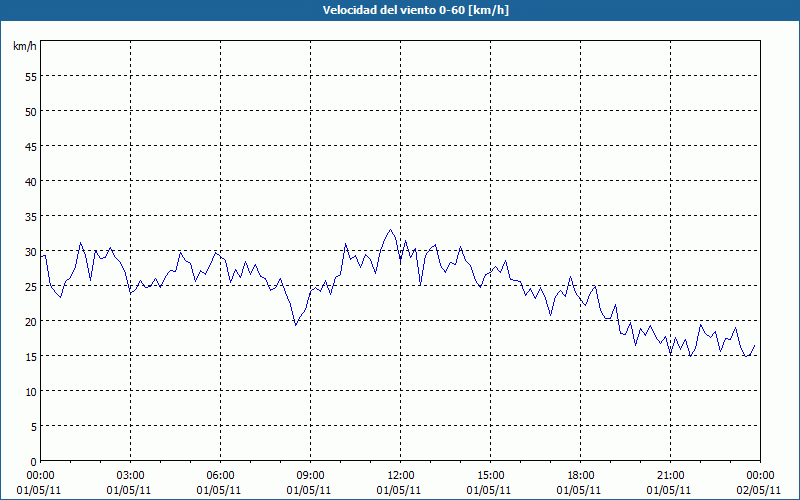800x500 pixels.
Task: Select the "02/05/11" date label
Action: (759, 490)
